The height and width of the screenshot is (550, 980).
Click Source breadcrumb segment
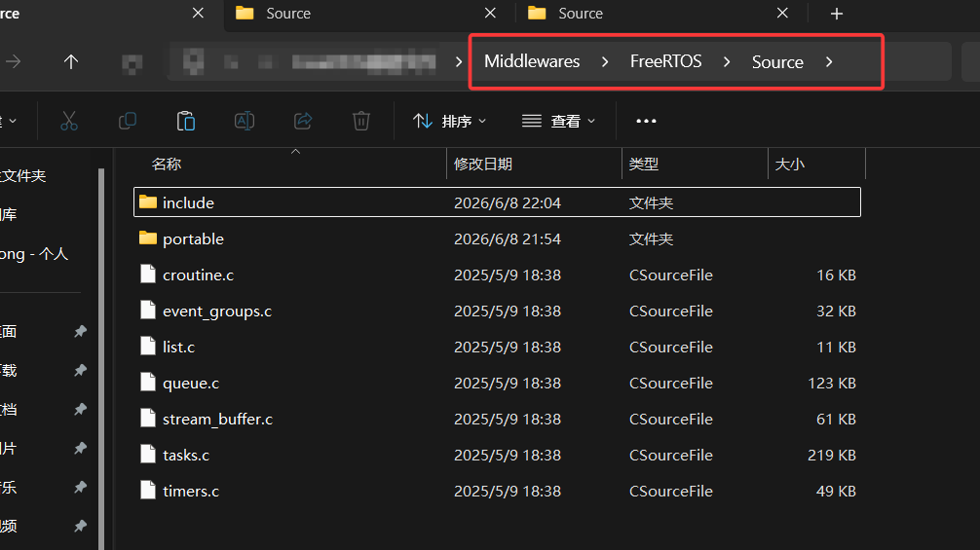tap(777, 61)
